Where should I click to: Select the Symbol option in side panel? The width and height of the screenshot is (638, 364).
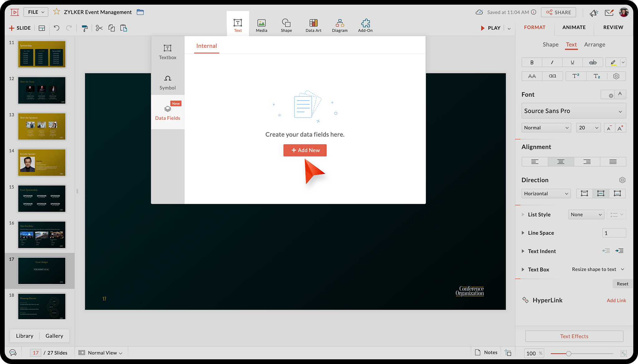(167, 82)
